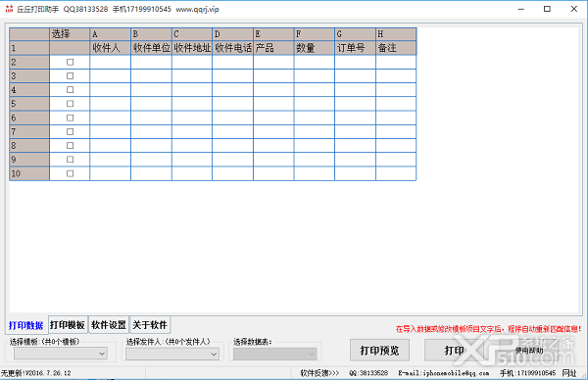The height and width of the screenshot is (380, 588).
Task: Open the 使用帮助 link
Action: pos(529,351)
